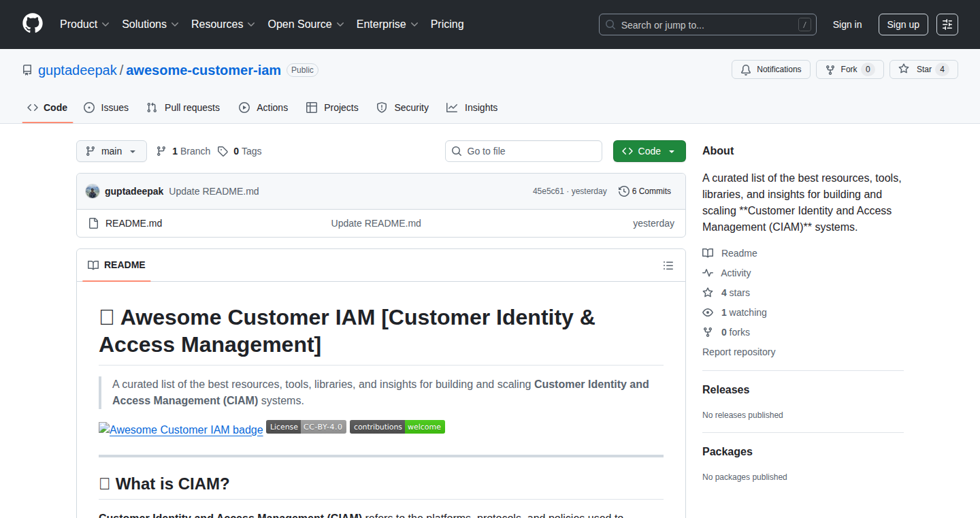
Task: Fork the repository
Action: pos(849,69)
